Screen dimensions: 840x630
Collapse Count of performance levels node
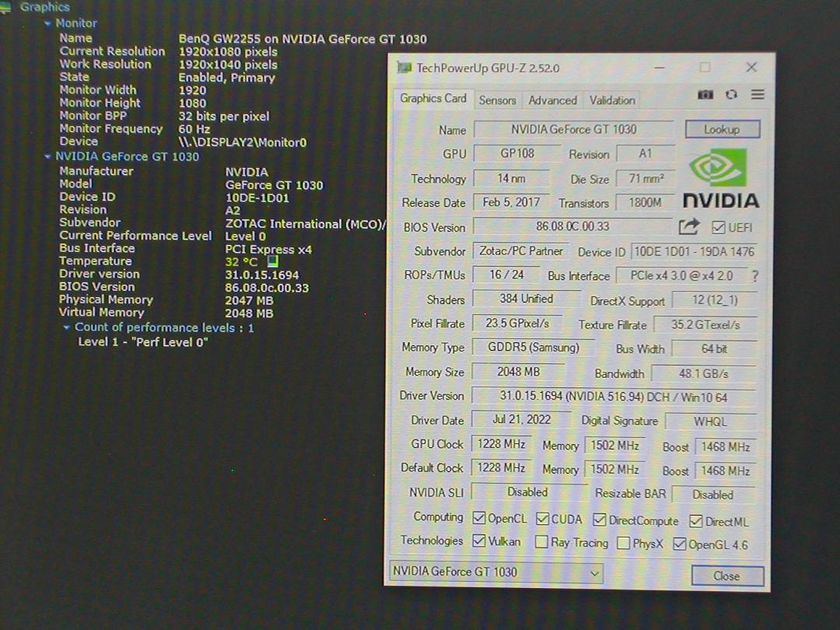tap(66, 327)
